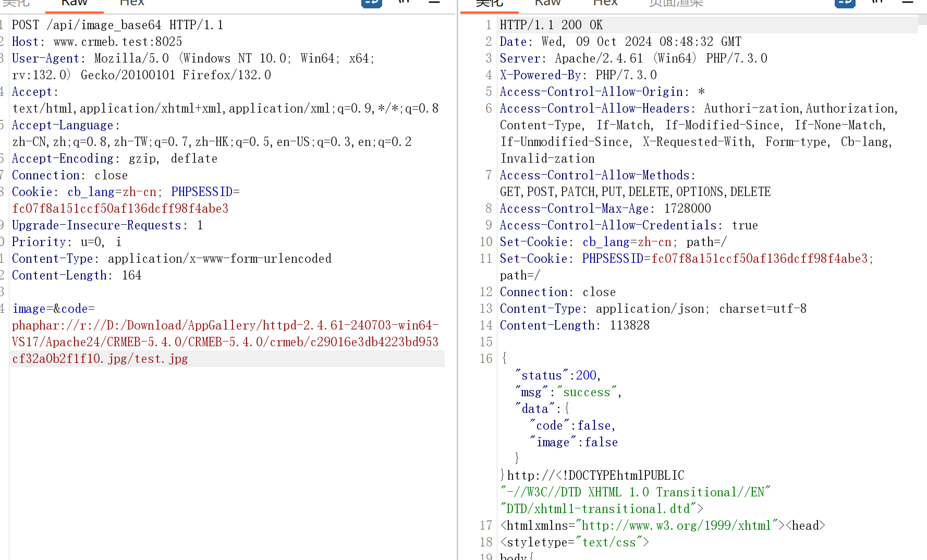Click 'Connection: close' in the request
The height and width of the screenshot is (560, 927).
(70, 175)
